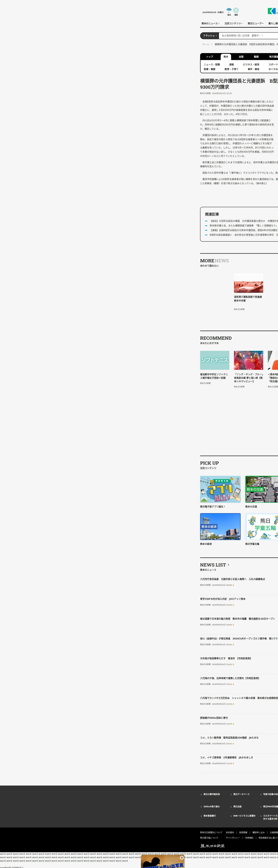Switch to the トップ tab
The image size is (278, 868).
210,57
